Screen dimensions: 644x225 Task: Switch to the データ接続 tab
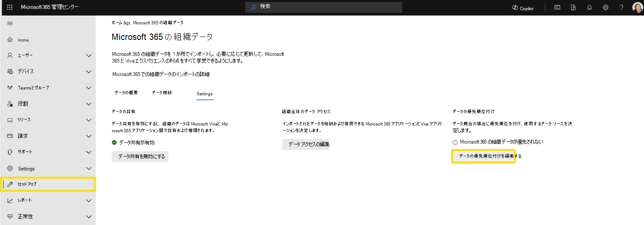click(162, 93)
